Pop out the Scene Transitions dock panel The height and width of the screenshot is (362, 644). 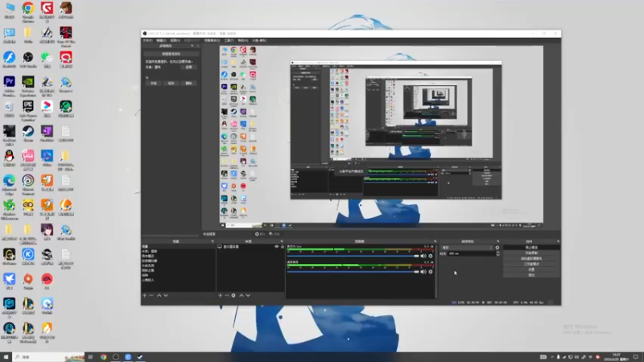pos(497,241)
